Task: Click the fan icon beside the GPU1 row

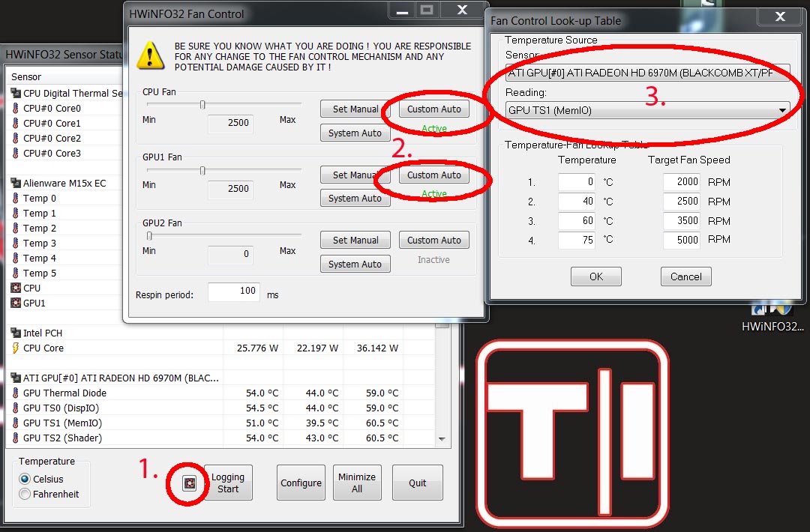Action: (x=16, y=303)
